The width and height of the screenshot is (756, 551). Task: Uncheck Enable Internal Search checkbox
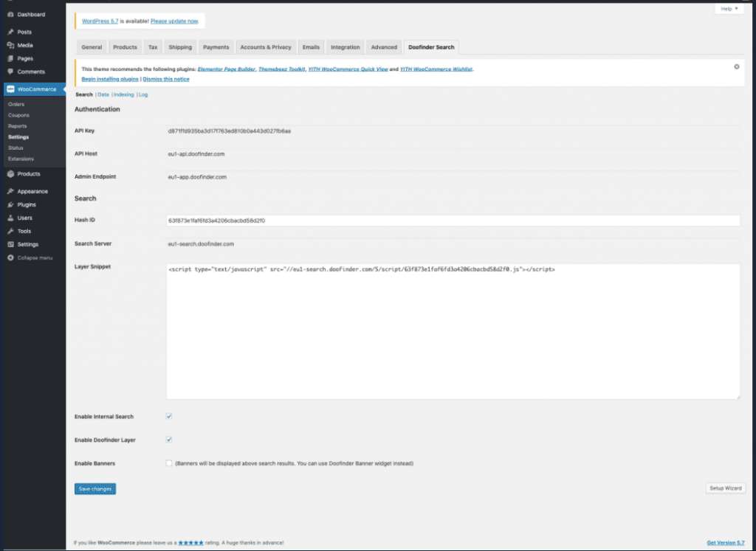tap(169, 417)
